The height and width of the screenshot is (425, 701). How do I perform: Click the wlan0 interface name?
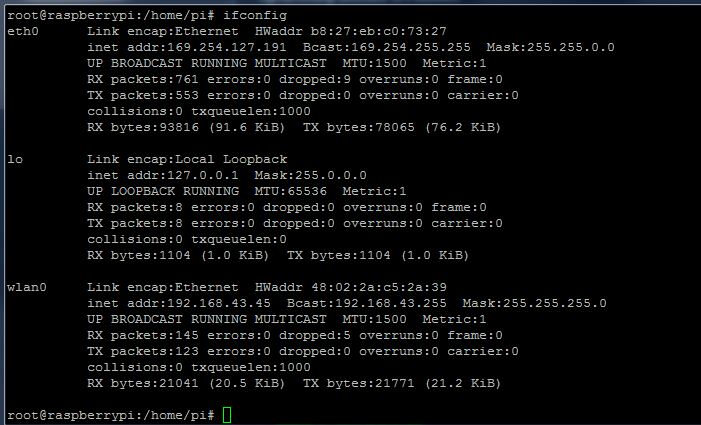point(27,287)
